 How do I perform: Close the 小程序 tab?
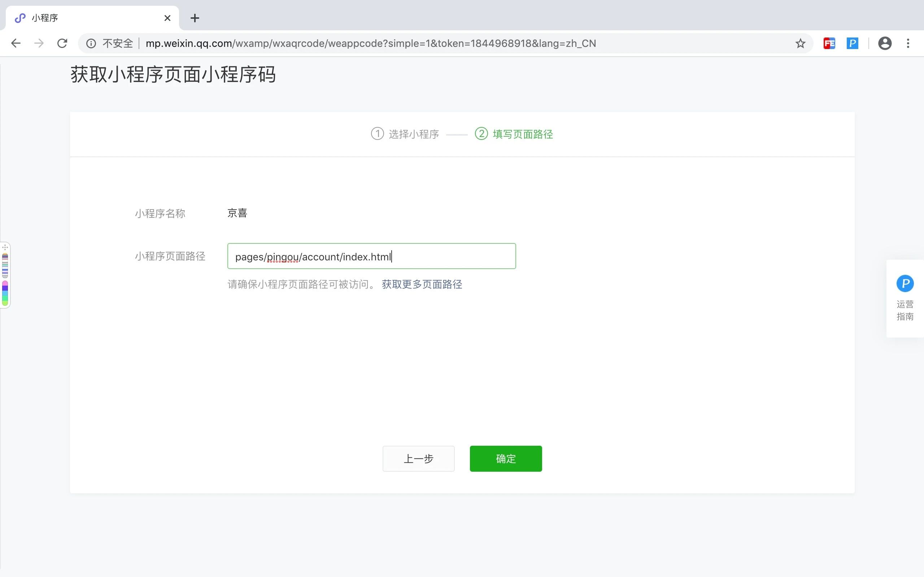click(167, 18)
